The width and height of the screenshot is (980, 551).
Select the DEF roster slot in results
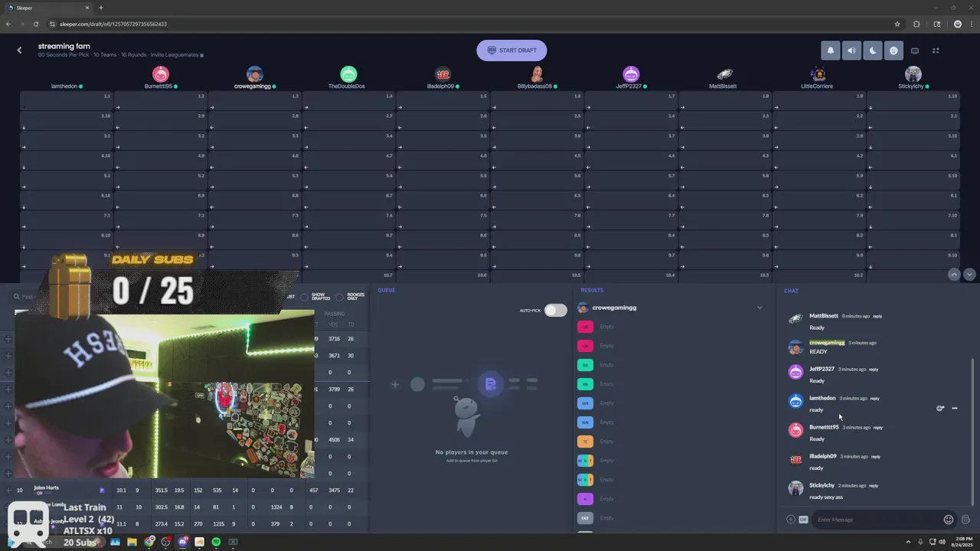[x=585, y=518]
